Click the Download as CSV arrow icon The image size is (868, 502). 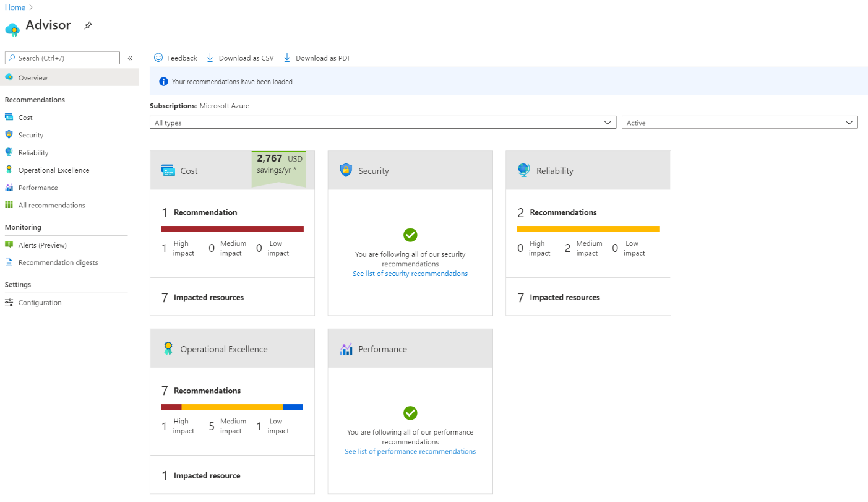(x=210, y=58)
